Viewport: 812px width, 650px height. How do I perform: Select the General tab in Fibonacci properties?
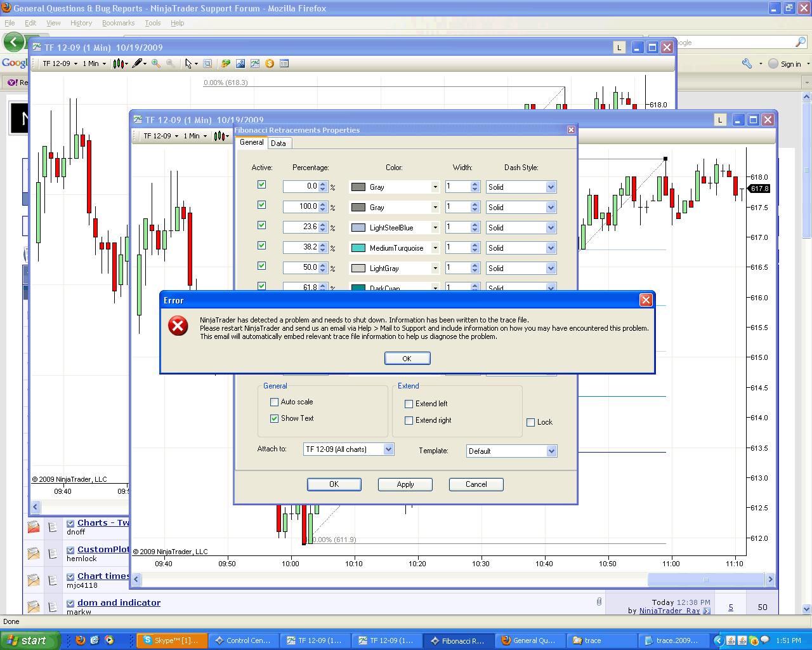(x=252, y=143)
